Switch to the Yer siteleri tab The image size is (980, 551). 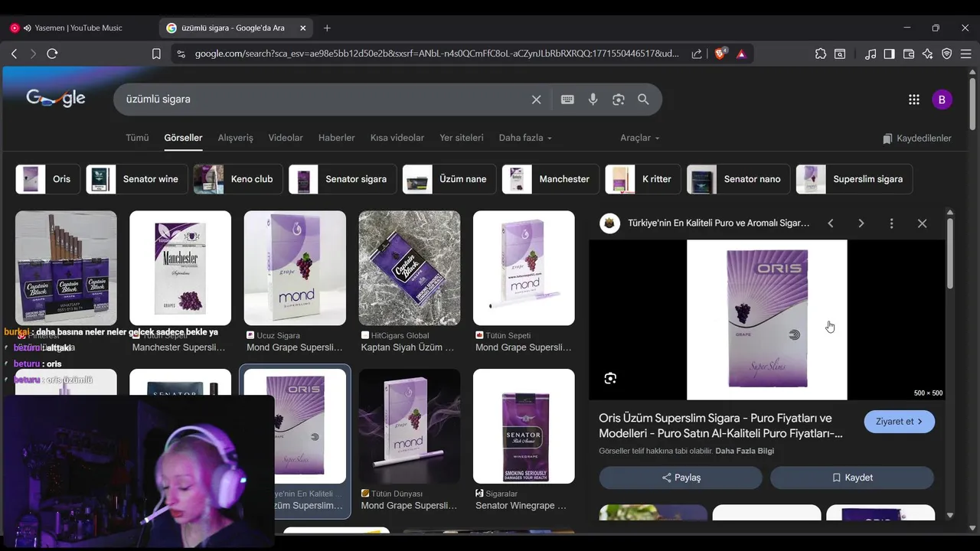(462, 138)
